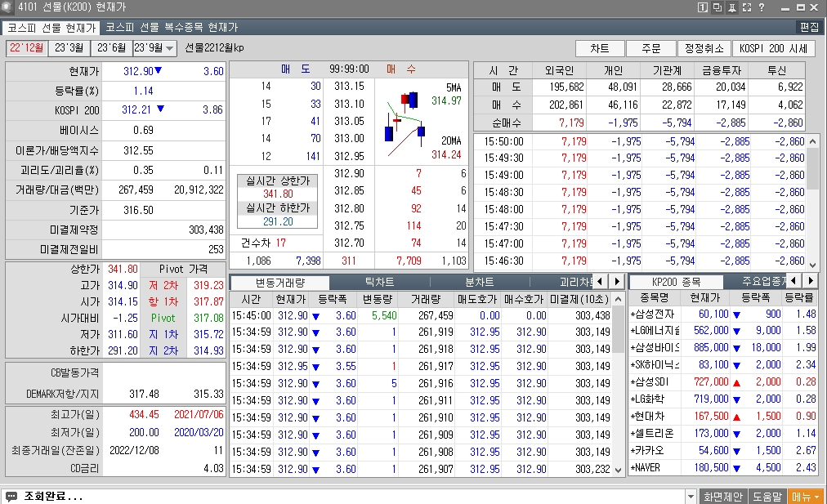Click the KOSPI 200 시세 button

pyautogui.click(x=772, y=48)
